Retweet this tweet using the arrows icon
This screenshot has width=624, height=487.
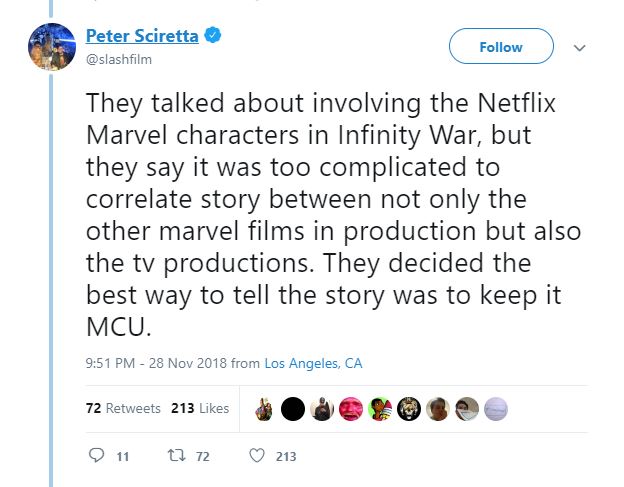[x=175, y=456]
